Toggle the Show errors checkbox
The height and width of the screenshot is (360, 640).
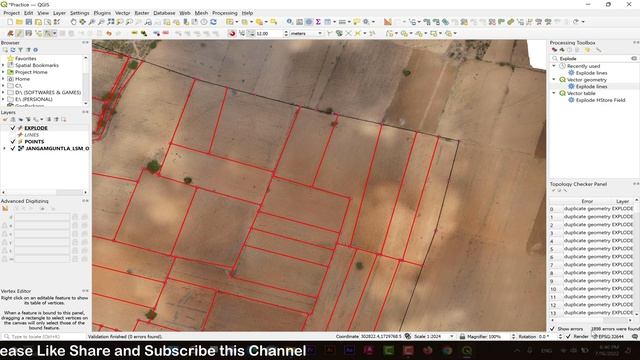pyautogui.click(x=552, y=329)
